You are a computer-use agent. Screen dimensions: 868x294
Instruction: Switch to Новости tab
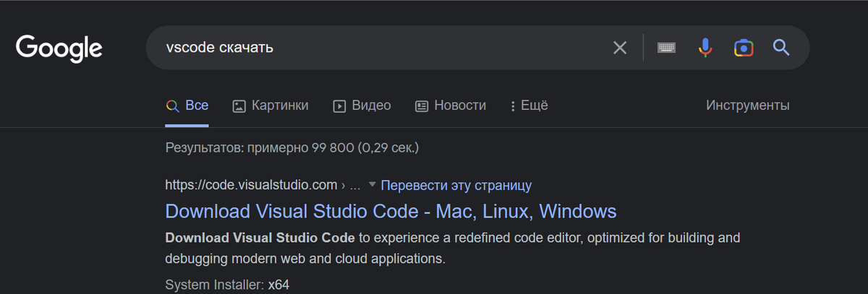pos(451,105)
